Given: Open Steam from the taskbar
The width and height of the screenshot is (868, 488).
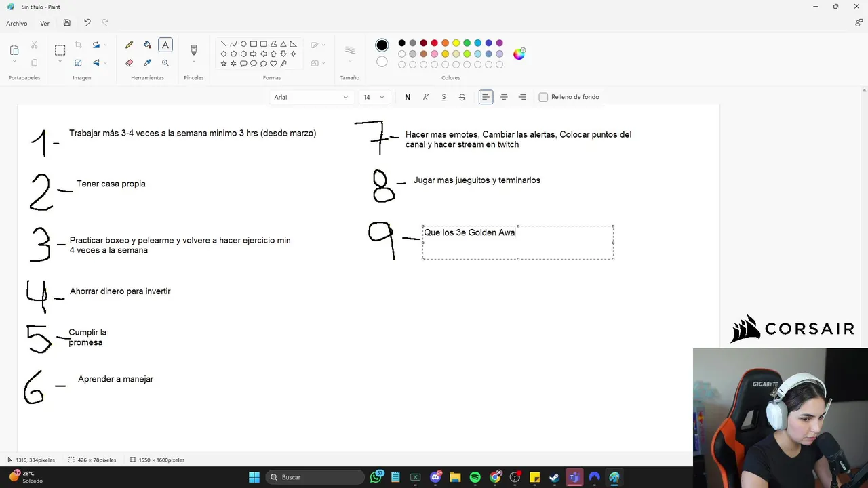Looking at the screenshot, I should (554, 477).
